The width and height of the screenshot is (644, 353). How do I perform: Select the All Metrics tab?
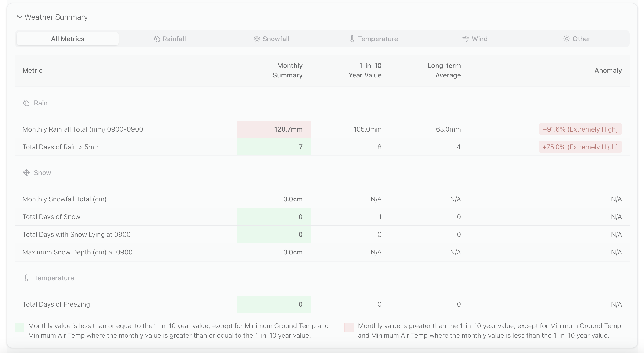click(67, 39)
